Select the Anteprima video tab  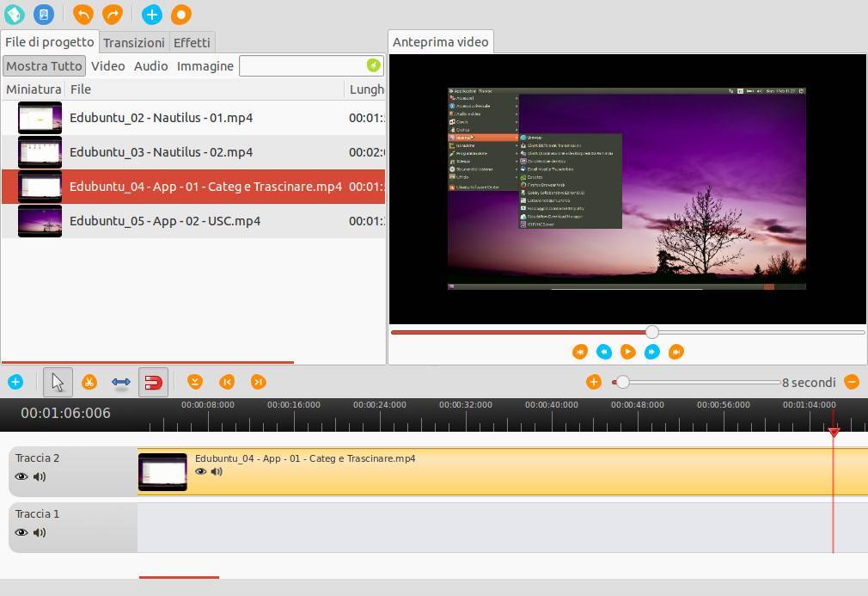pos(441,42)
